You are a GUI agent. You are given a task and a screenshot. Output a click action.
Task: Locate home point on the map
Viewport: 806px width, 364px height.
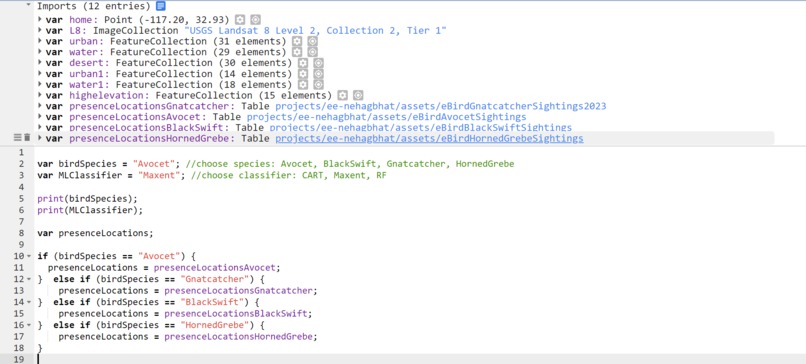point(255,20)
